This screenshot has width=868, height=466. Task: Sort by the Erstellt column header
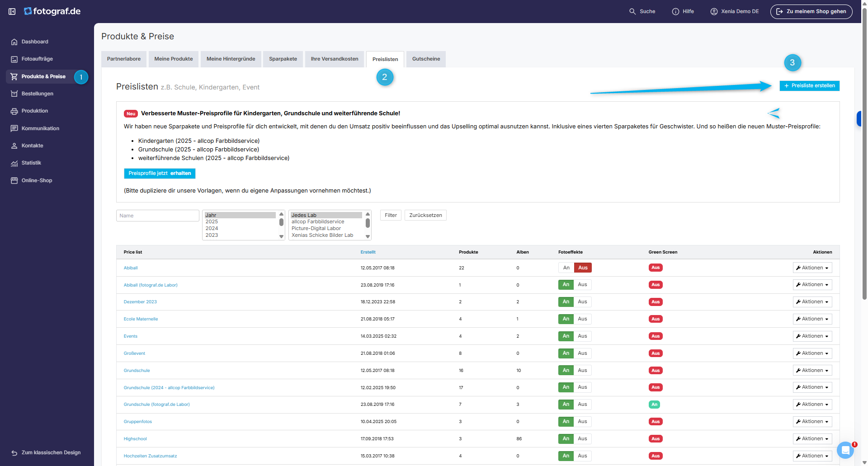[368, 252]
